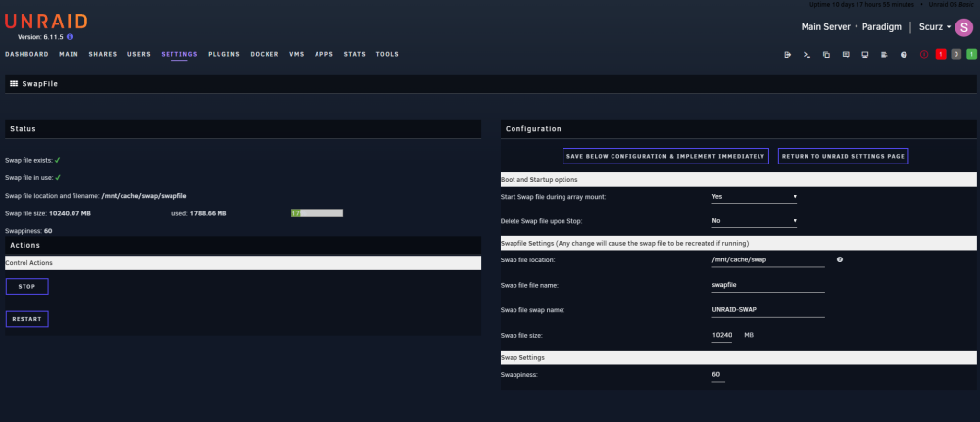Click the help icon beside Swap file location
The image size is (980, 422).
(x=840, y=259)
